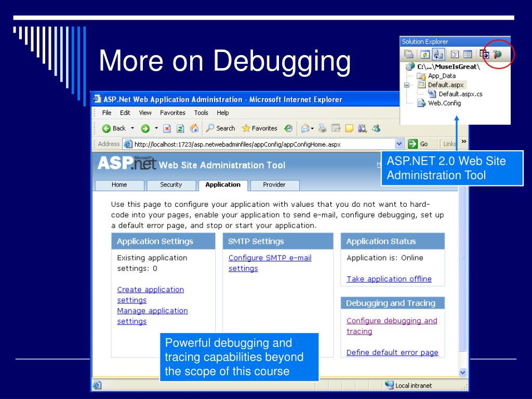The height and width of the screenshot is (399, 532).
Task: Select the App_Data folder
Action: (x=442, y=76)
